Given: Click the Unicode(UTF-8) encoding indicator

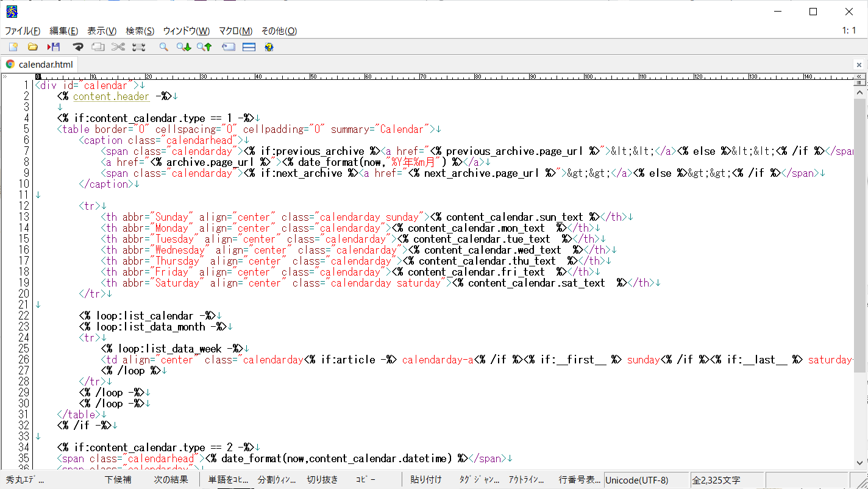Looking at the screenshot, I should [636, 480].
